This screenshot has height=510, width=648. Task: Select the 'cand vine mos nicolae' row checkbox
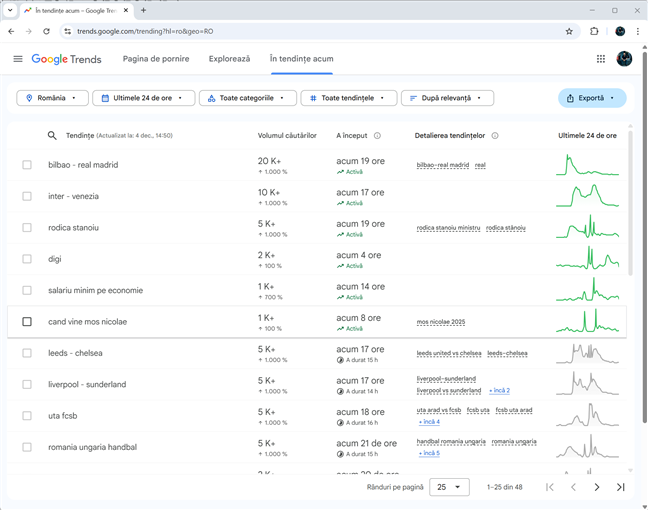(x=27, y=322)
